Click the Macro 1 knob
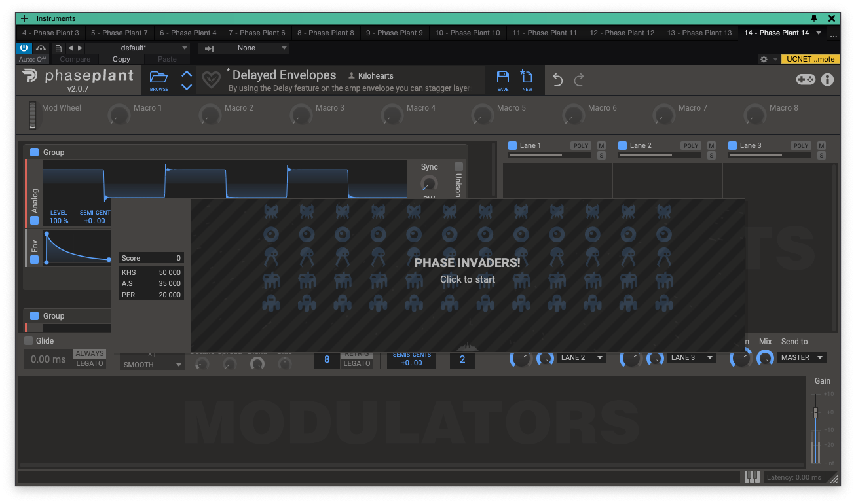Image resolution: width=856 pixels, height=504 pixels. (x=119, y=115)
